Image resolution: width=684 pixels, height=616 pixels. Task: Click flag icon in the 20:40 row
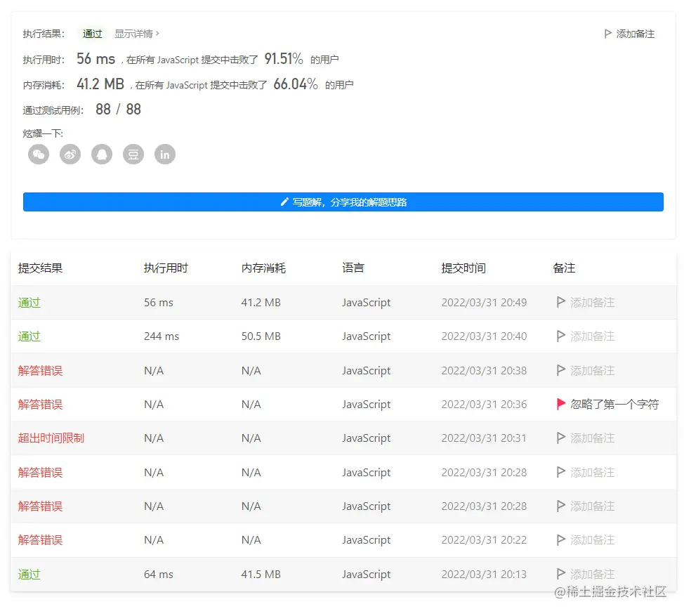point(561,336)
